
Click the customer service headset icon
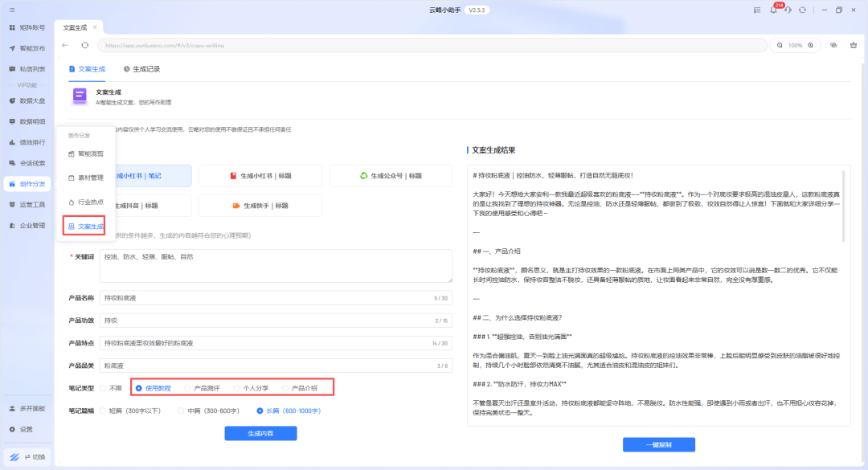pyautogui.click(x=788, y=10)
